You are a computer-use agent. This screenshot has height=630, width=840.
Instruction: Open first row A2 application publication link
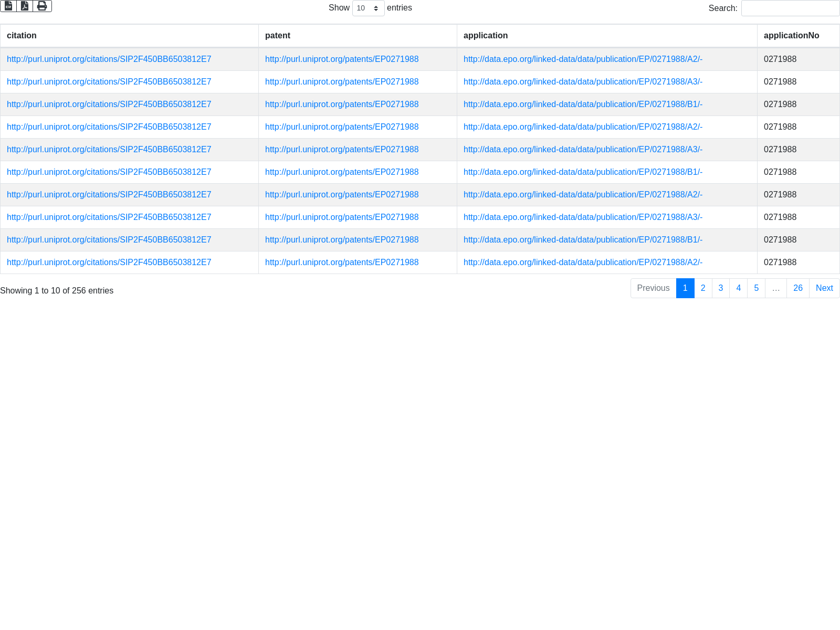[583, 59]
